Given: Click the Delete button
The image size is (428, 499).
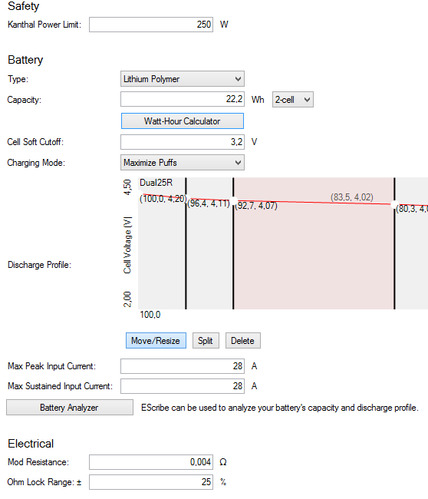Looking at the screenshot, I should tap(243, 341).
